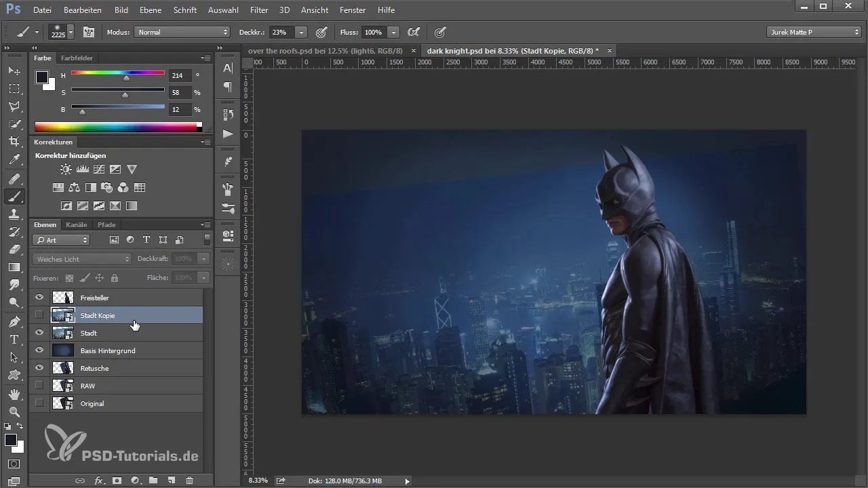868x488 pixels.
Task: Switch to the Kanäle tab
Action: tap(77, 224)
